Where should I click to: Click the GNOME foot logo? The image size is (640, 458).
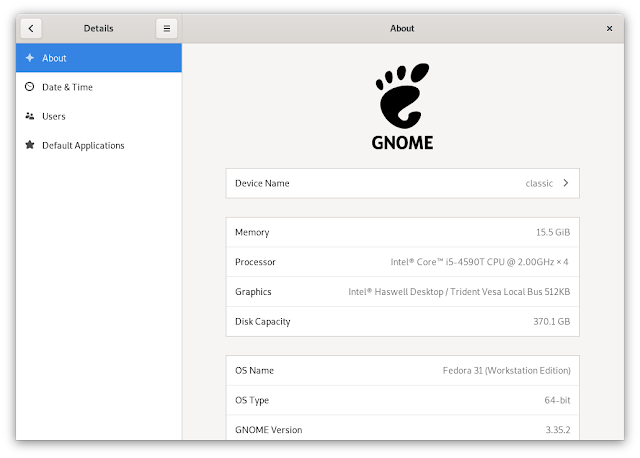[402, 107]
